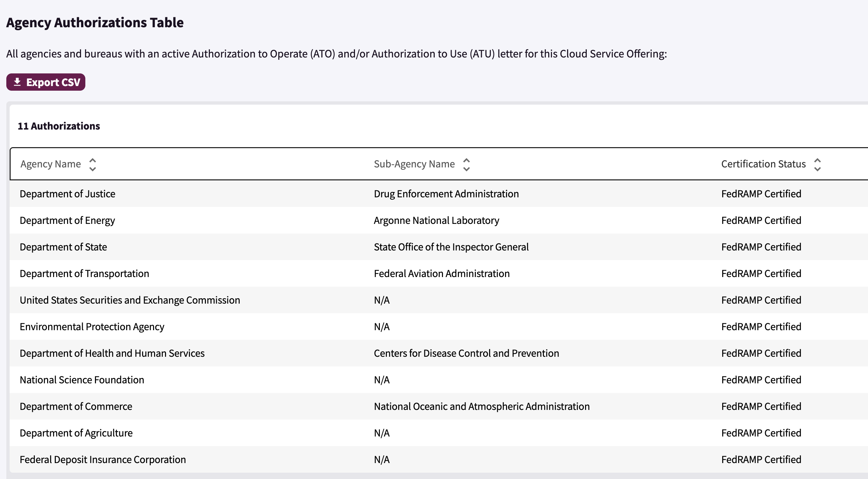Click National Oceanic and Atmospheric Administration
The height and width of the screenshot is (479, 868).
[x=482, y=407]
